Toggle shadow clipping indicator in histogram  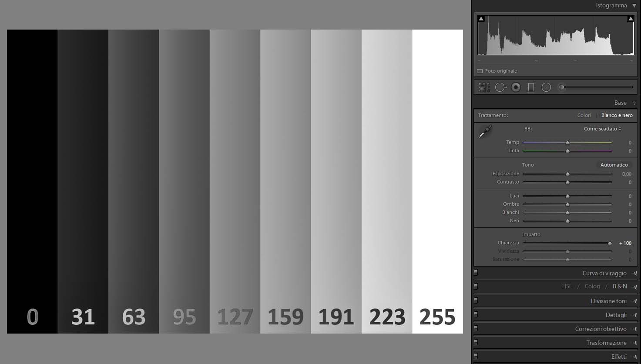pos(481,19)
